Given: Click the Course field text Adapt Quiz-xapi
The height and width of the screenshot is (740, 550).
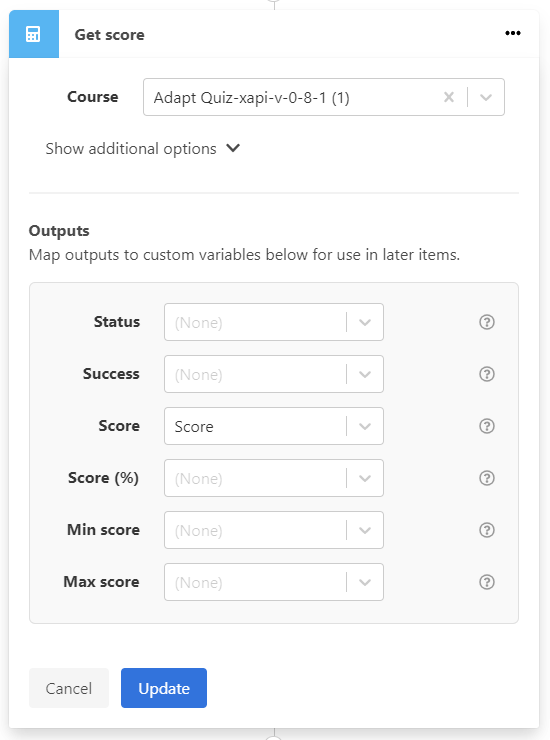Looking at the screenshot, I should [208, 98].
